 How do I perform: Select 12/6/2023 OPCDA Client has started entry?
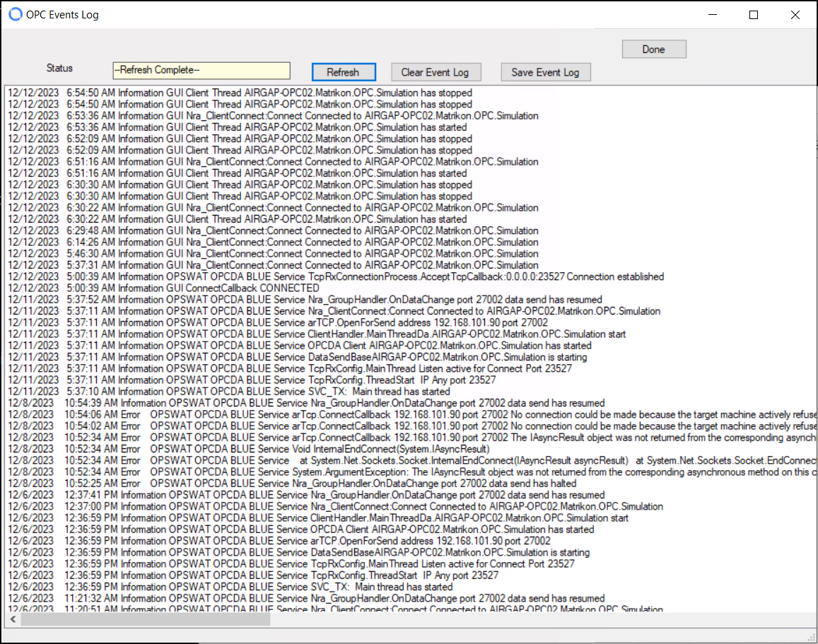[301, 529]
